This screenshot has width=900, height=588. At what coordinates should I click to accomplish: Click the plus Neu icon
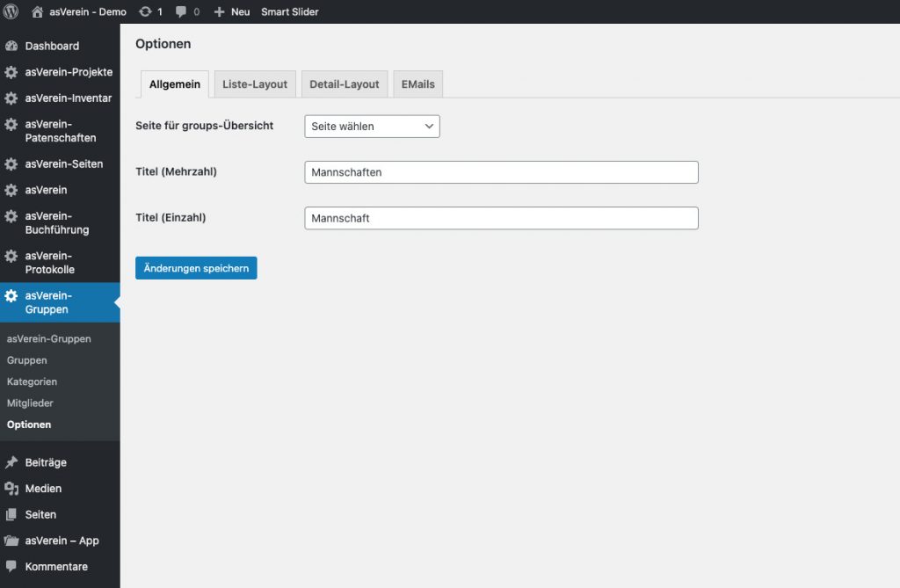(x=219, y=11)
